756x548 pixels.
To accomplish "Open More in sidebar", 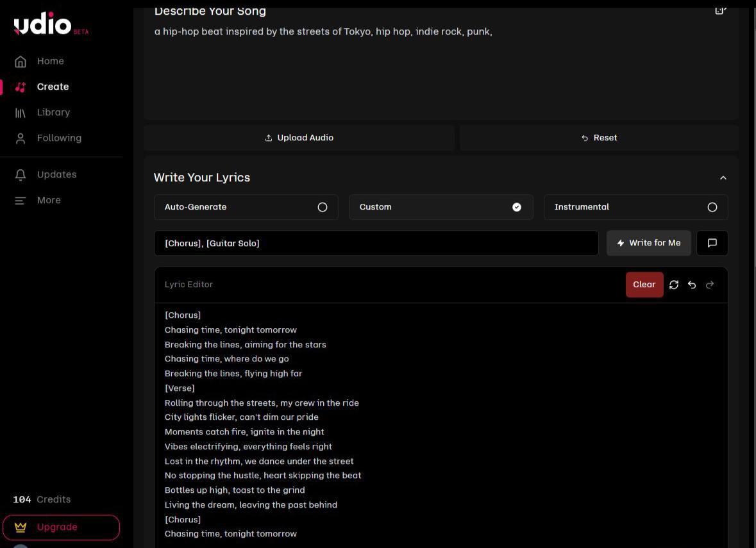I will tap(49, 200).
